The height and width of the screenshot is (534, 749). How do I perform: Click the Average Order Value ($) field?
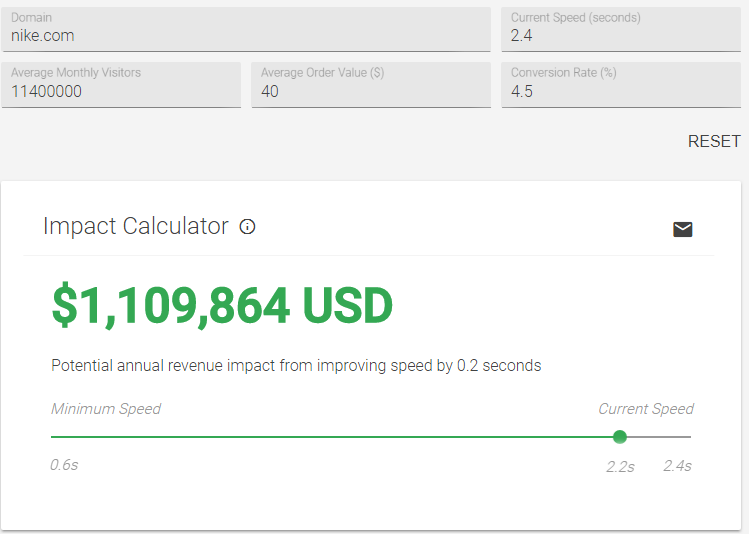click(x=371, y=85)
